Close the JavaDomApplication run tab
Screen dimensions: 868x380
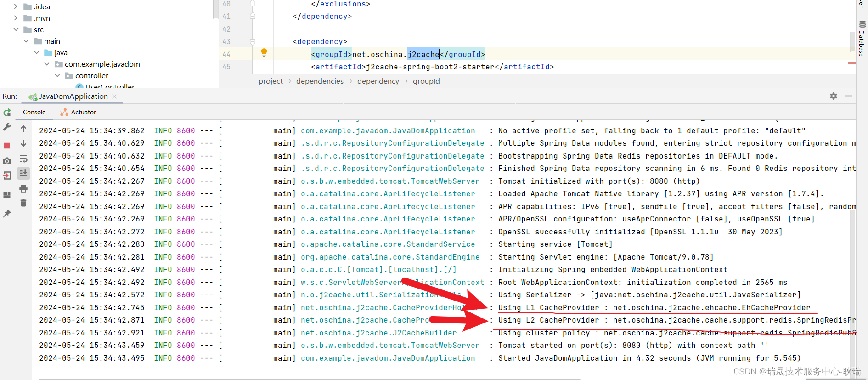[x=114, y=96]
